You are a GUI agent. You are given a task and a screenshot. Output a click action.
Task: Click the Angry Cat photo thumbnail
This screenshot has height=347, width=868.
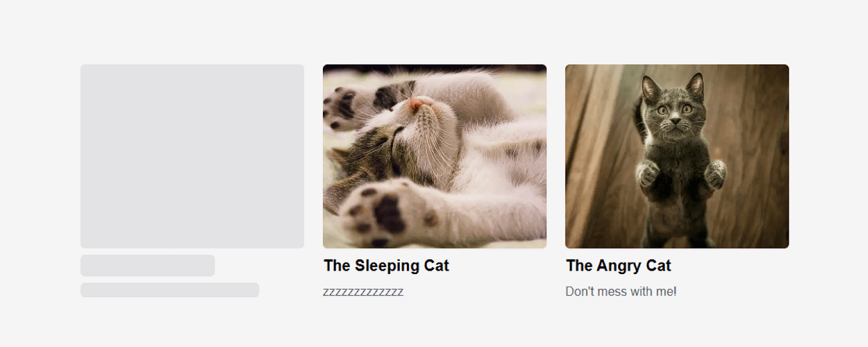tap(677, 156)
